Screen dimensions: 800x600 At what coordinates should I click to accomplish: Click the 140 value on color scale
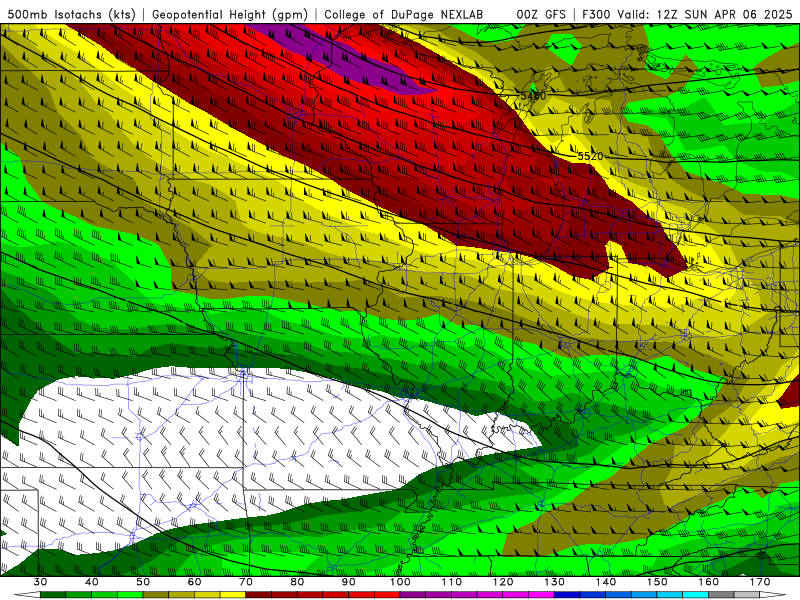606,582
